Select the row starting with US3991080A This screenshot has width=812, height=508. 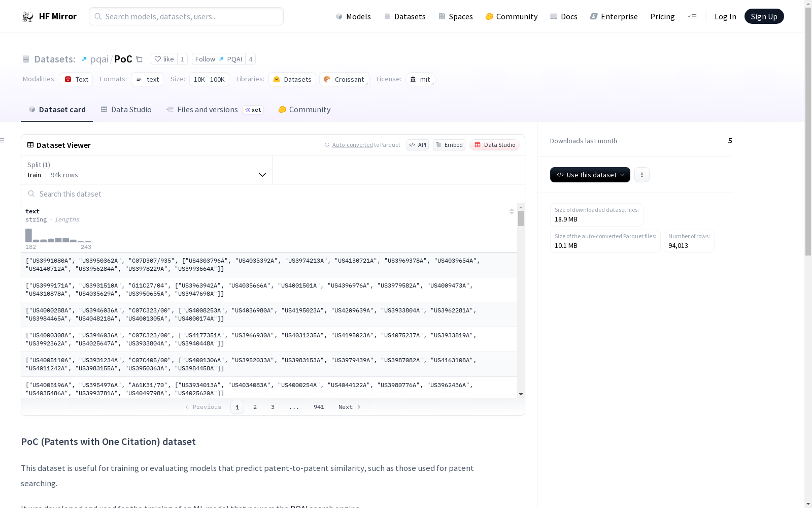[x=269, y=265]
